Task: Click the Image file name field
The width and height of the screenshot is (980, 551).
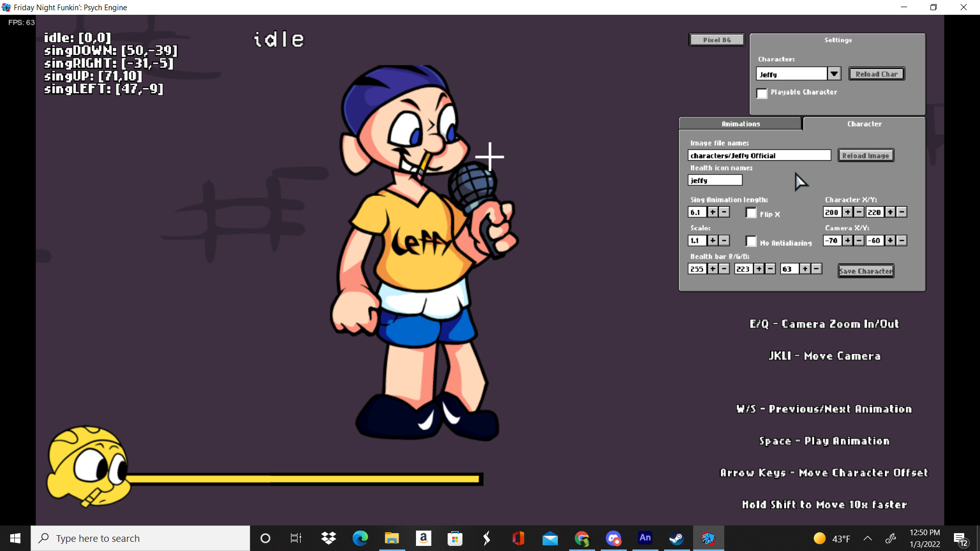Action: click(759, 156)
